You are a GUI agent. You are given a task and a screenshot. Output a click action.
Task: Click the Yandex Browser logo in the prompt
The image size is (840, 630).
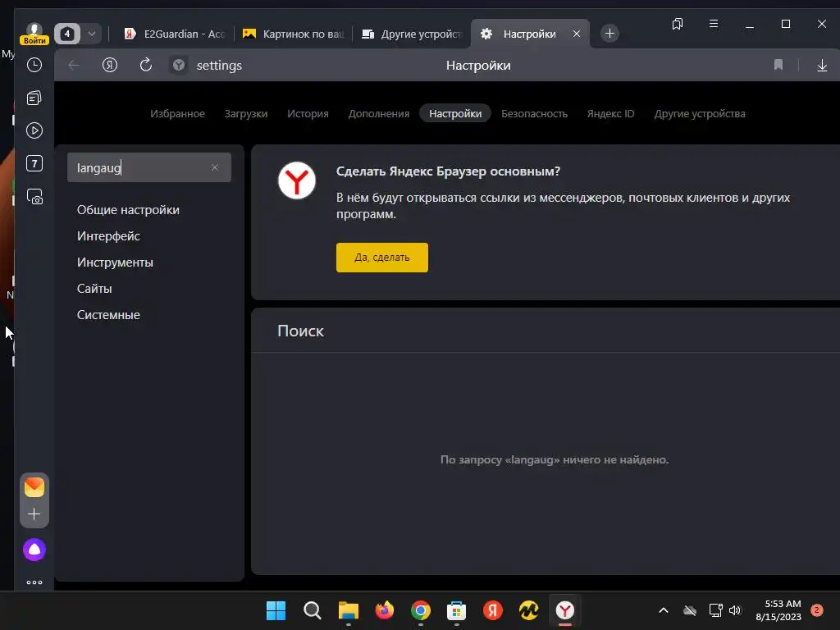(x=297, y=180)
